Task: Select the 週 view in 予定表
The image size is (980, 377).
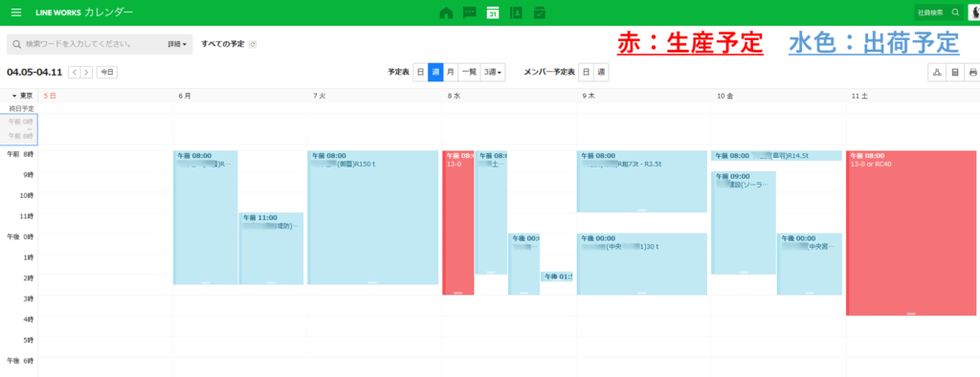Action: click(x=435, y=73)
